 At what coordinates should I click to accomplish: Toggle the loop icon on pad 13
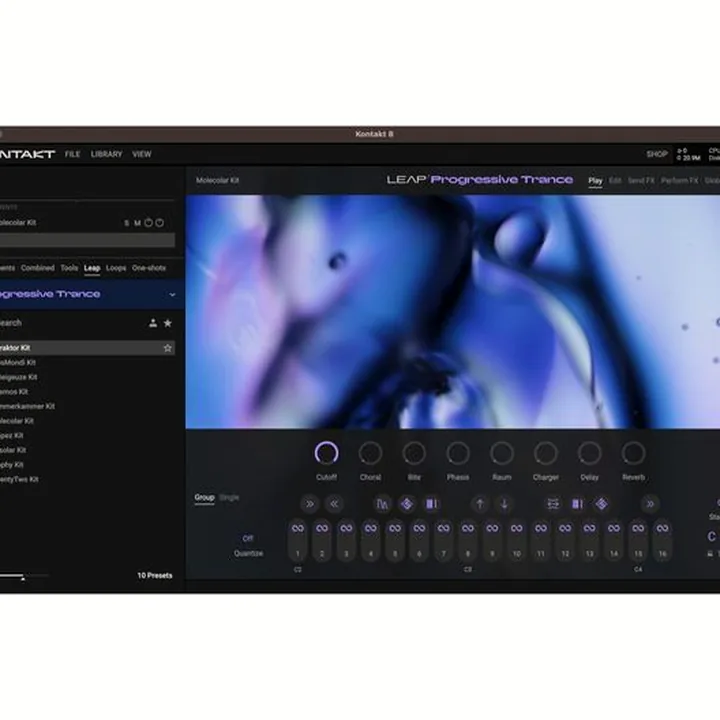tap(590, 528)
